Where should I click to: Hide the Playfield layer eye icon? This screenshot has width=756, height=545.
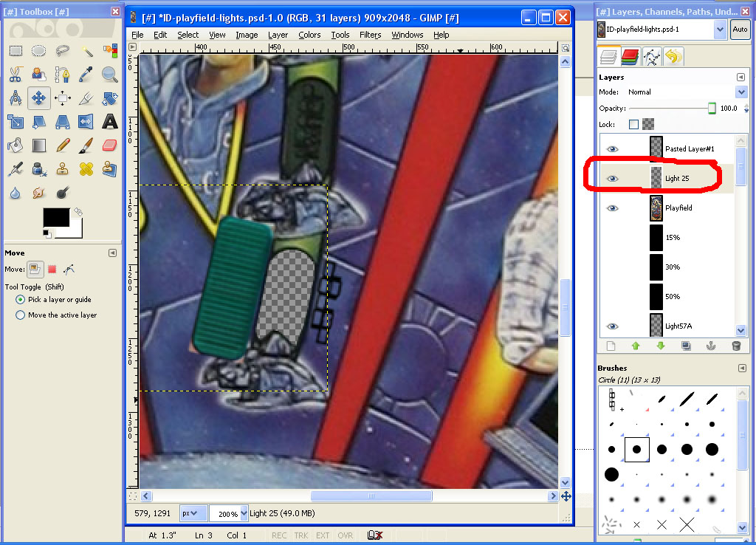coord(612,208)
